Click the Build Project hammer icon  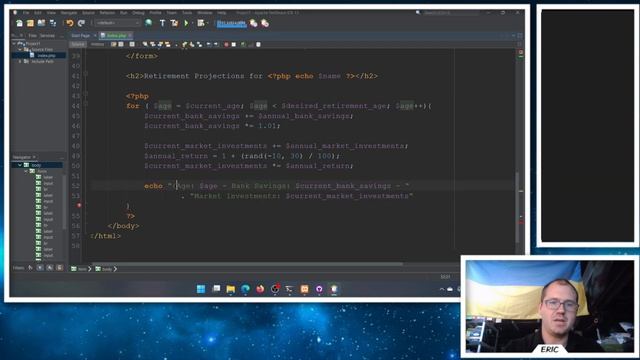(x=162, y=23)
